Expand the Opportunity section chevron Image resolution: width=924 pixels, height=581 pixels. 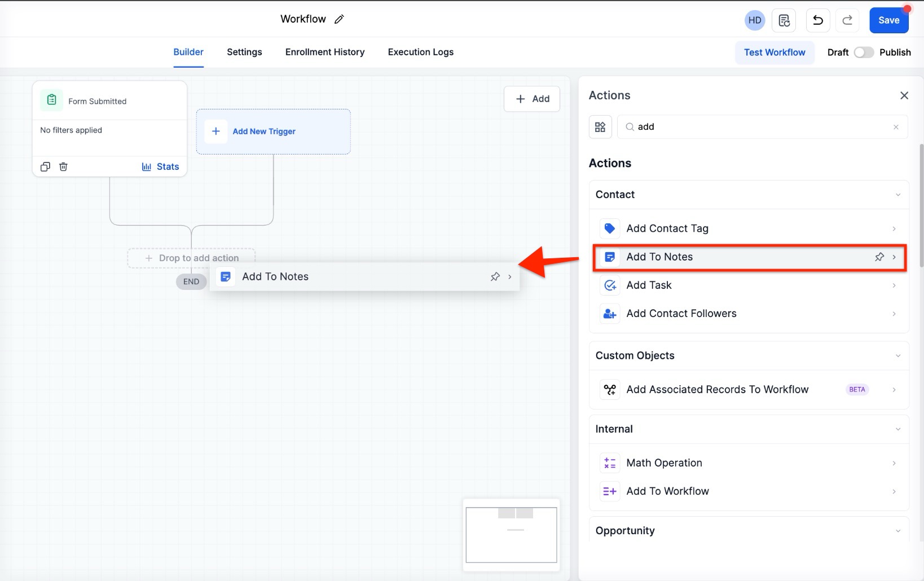pos(897,531)
